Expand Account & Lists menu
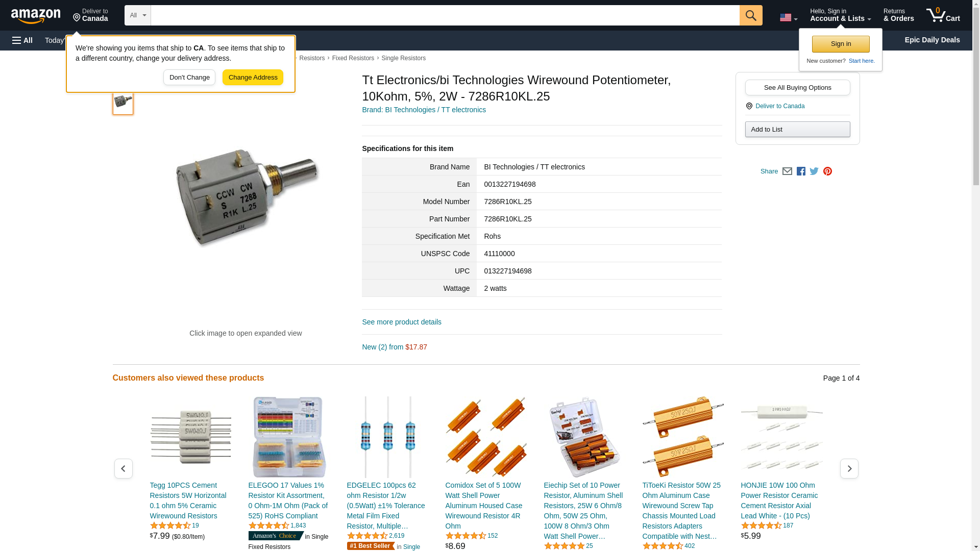The height and width of the screenshot is (551, 980). (x=840, y=15)
